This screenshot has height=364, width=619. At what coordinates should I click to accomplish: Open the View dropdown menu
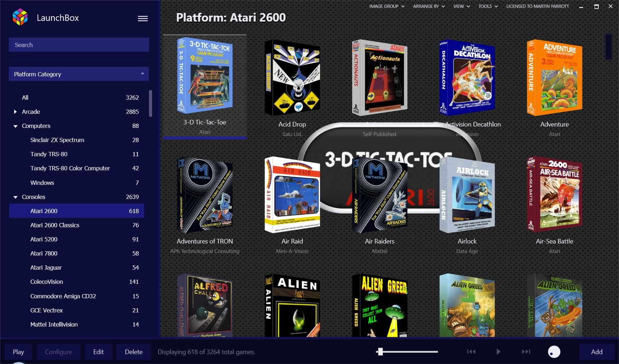[x=462, y=6]
